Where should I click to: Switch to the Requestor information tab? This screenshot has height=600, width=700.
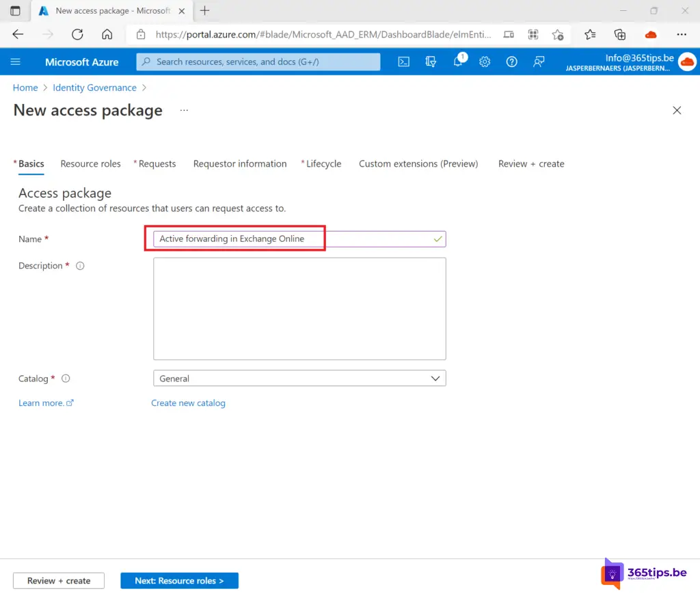click(x=240, y=164)
